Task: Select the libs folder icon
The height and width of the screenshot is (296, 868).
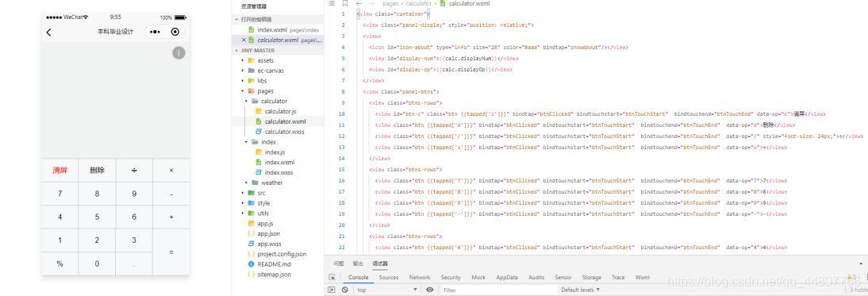Action: click(x=252, y=81)
